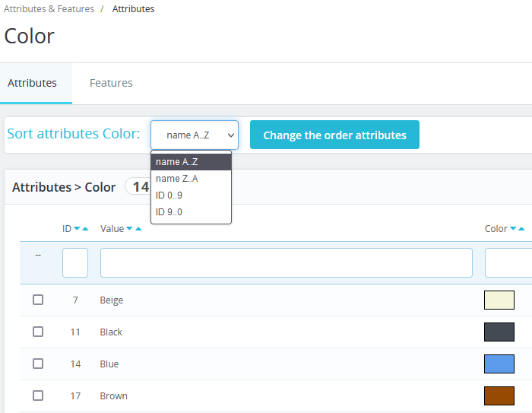Click Change the order attributes button
Screen dimensions: 532x413
pos(334,135)
